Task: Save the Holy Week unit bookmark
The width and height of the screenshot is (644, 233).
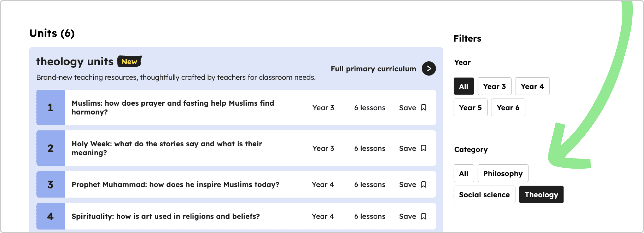Action: (x=423, y=148)
